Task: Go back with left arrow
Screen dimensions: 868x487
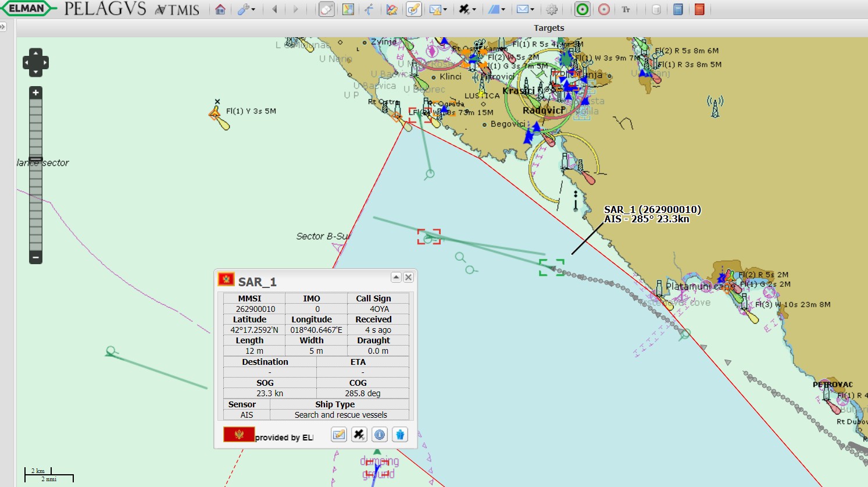Action: coord(274,9)
